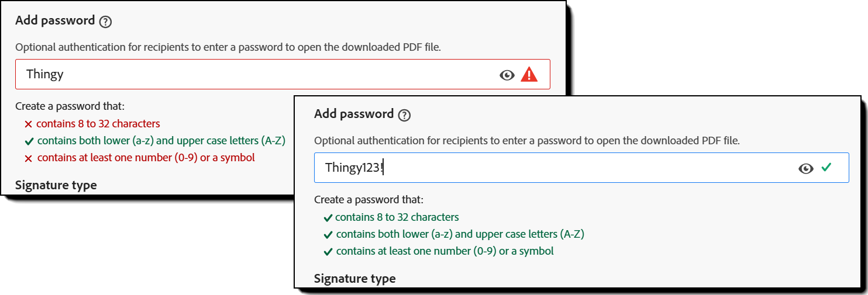Click green check beside the green 8 to 32 characters rule

click(328, 218)
